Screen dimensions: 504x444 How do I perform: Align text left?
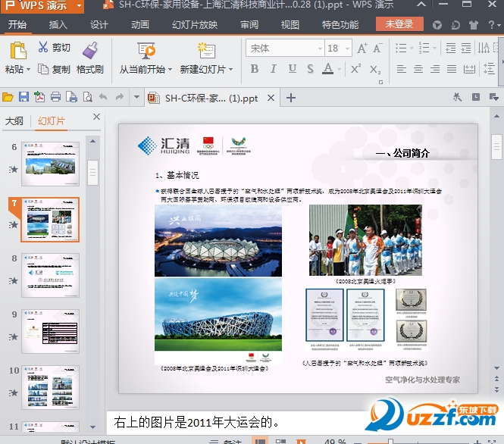402,69
